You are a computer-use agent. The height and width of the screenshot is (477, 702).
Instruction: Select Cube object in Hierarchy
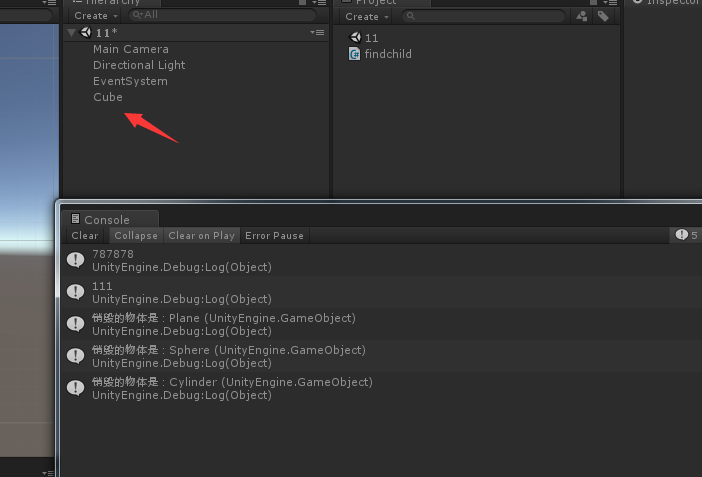[x=108, y=97]
